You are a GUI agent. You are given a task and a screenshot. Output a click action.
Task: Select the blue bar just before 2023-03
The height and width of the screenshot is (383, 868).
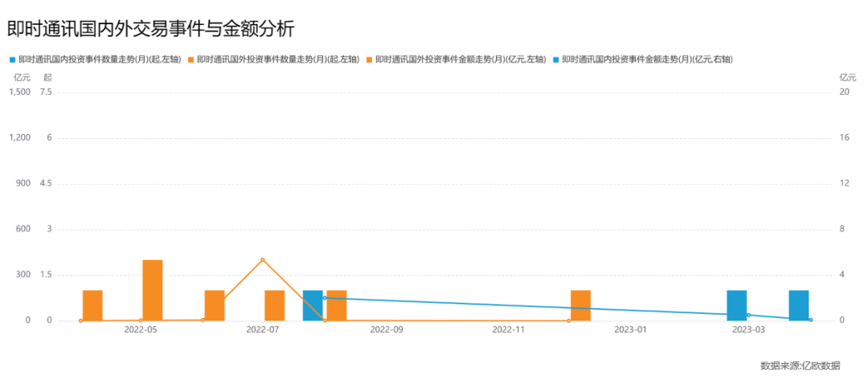click(737, 305)
